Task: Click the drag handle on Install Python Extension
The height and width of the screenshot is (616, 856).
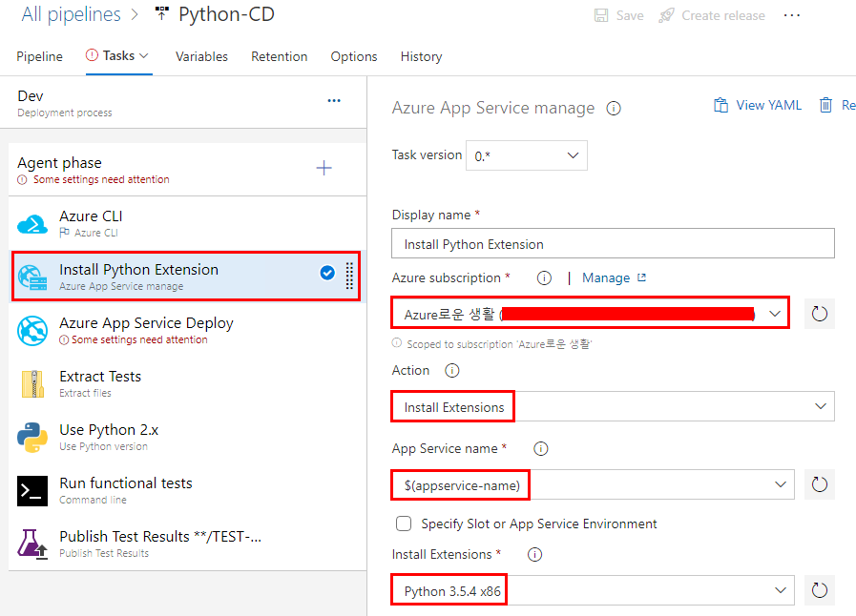Action: [349, 277]
